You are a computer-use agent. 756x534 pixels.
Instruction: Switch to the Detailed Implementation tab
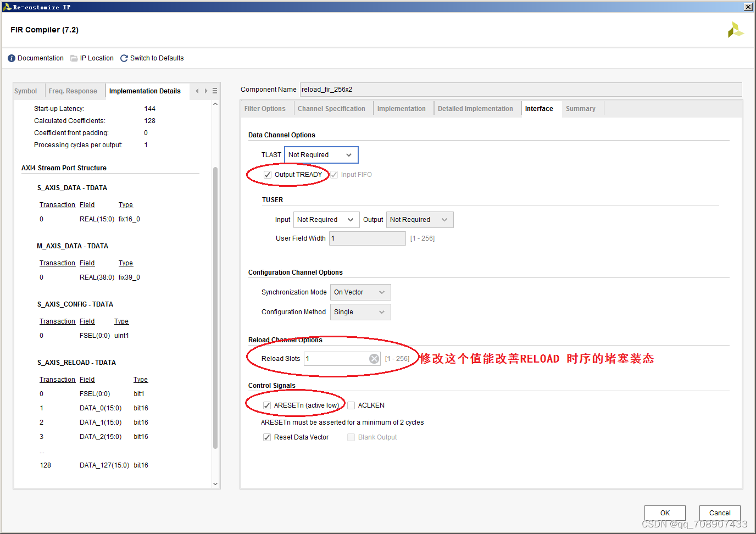click(475, 109)
